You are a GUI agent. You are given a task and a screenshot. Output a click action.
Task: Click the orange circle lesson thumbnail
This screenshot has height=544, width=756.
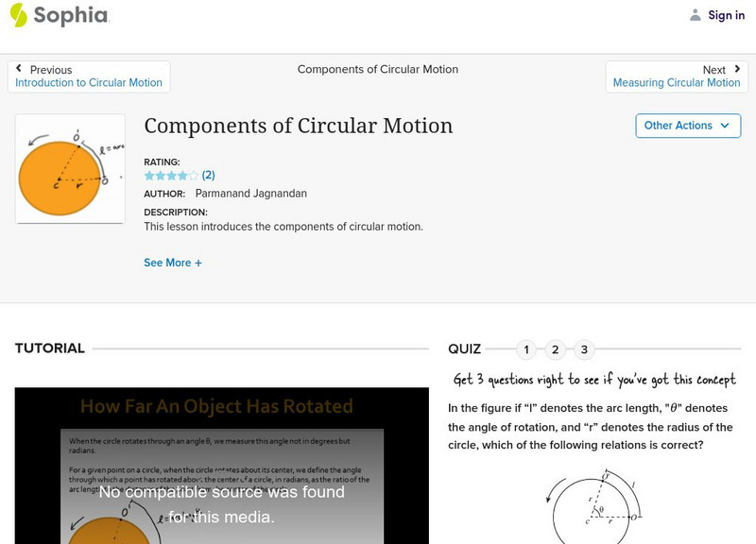click(70, 169)
